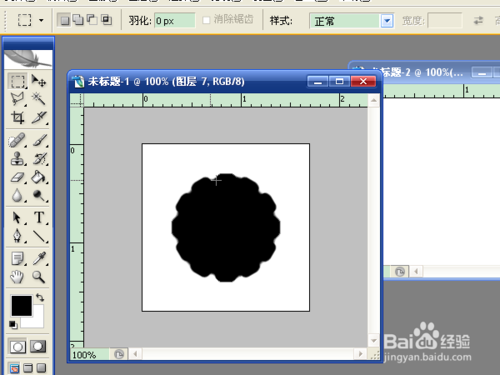Select the Blur tool
This screenshot has height=375, width=500.
17,195
